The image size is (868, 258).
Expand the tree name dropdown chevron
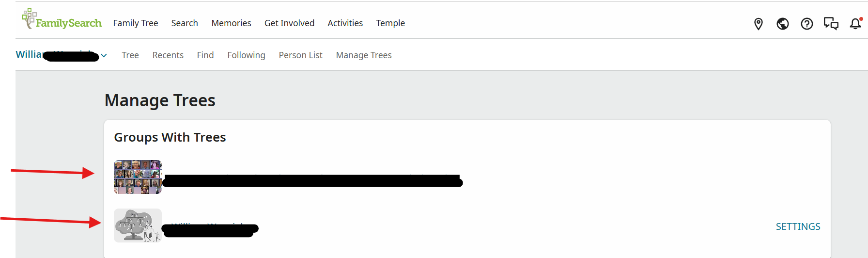(104, 56)
